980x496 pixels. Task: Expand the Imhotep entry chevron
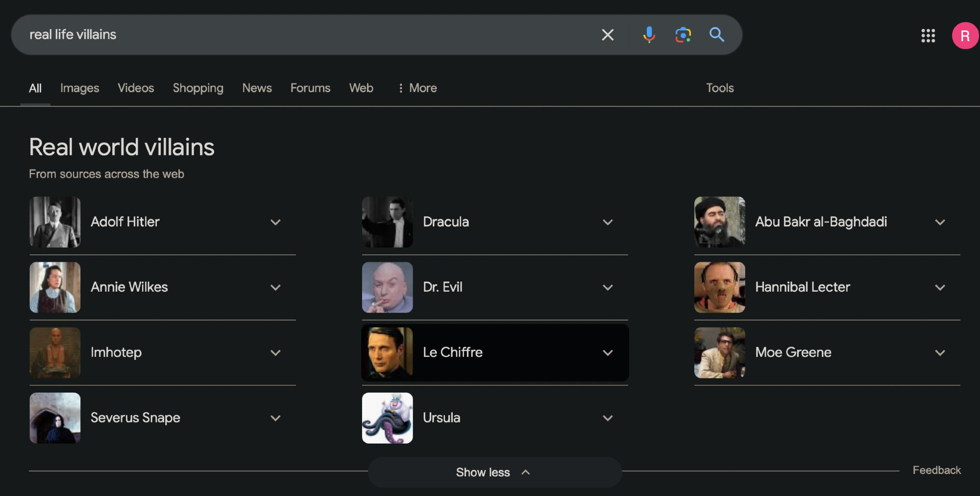tap(275, 353)
